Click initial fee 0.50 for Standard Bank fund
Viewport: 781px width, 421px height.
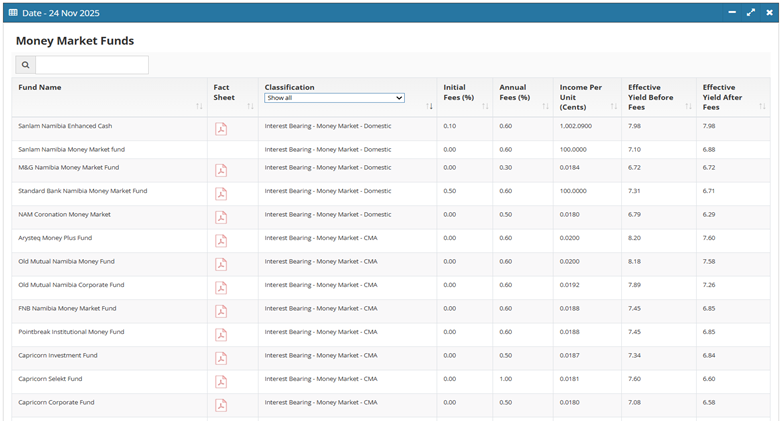click(450, 191)
